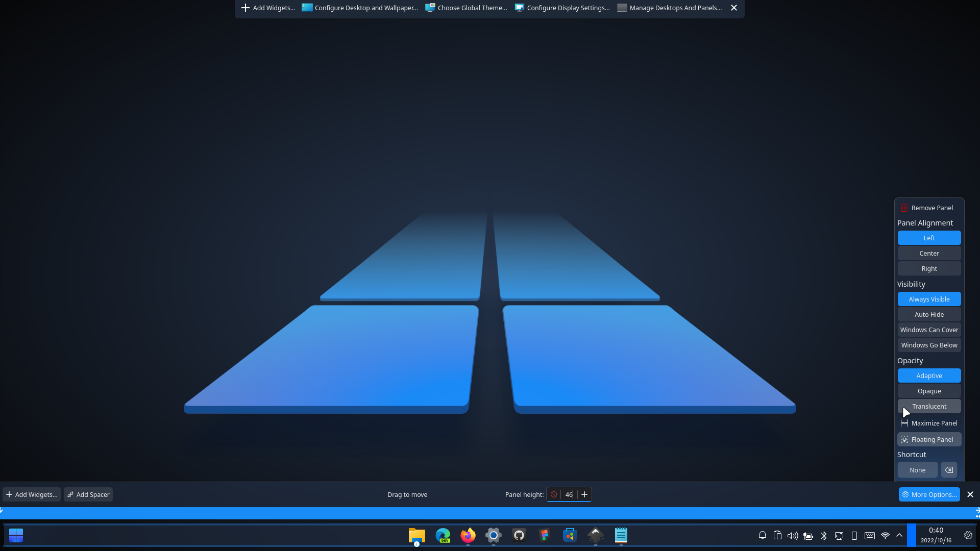This screenshot has height=551, width=980.
Task: Select Auto Hide visibility
Action: tap(929, 314)
